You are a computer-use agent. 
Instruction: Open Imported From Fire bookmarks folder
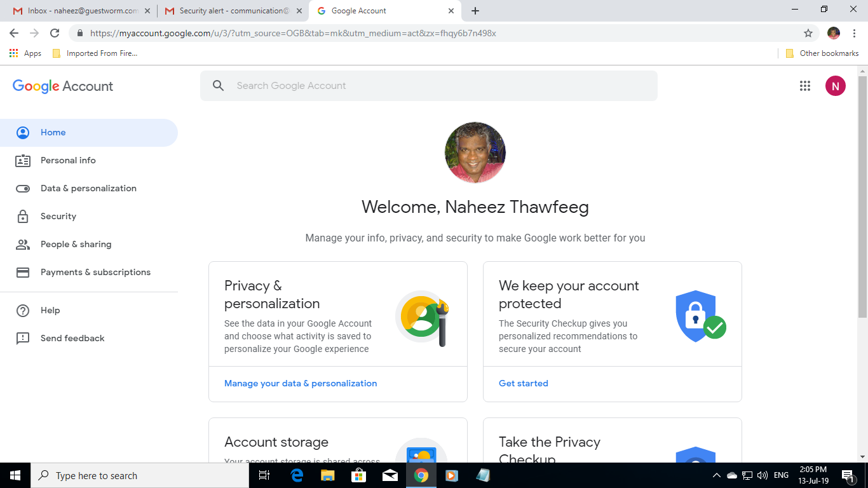click(95, 53)
